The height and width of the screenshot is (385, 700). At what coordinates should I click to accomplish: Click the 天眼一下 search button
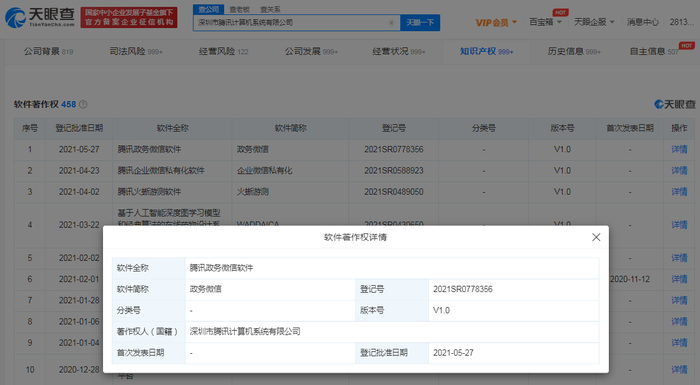pos(420,22)
